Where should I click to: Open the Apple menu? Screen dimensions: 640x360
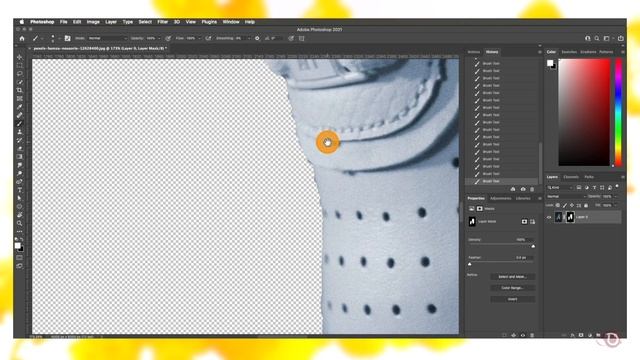[x=21, y=22]
